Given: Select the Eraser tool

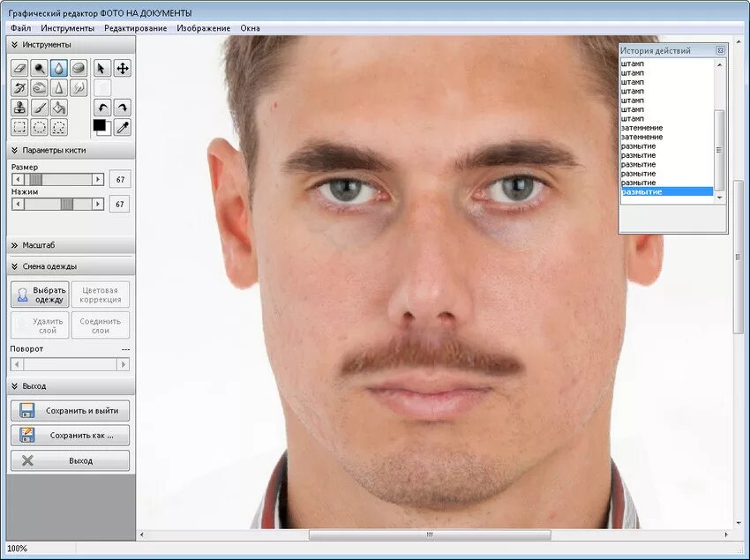Looking at the screenshot, I should [x=19, y=69].
